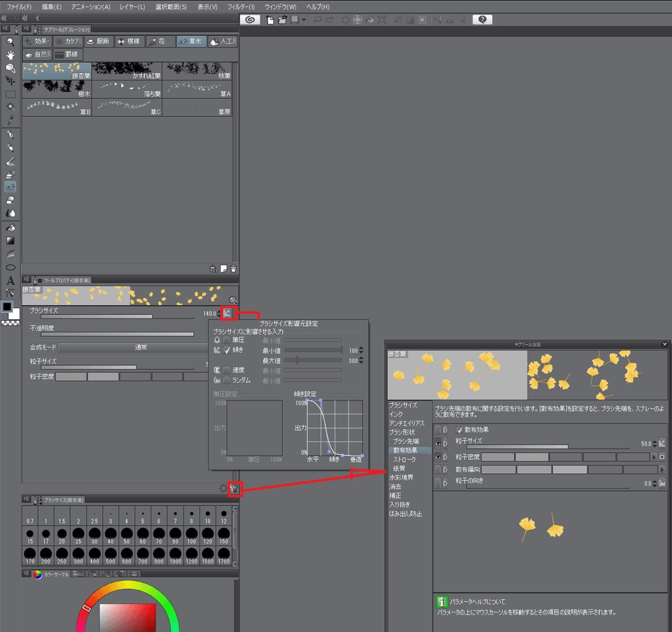
Task: Pick brush size preset 100
Action: coord(191,535)
